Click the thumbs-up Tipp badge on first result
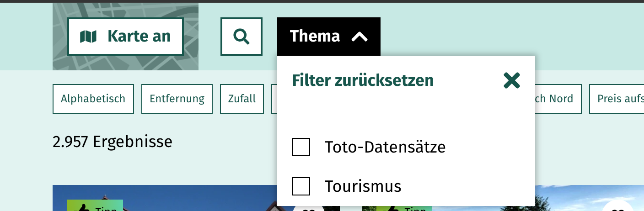644x211 pixels. (95, 206)
